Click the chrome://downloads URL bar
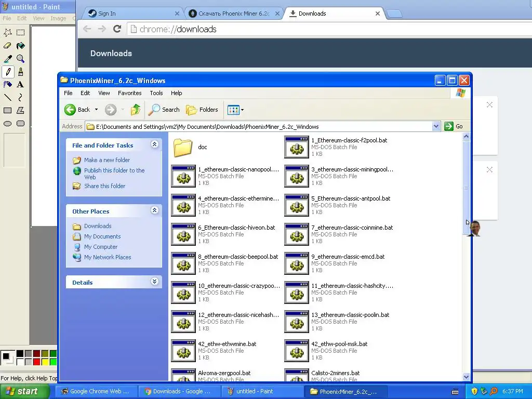The image size is (532, 399). pos(329,29)
